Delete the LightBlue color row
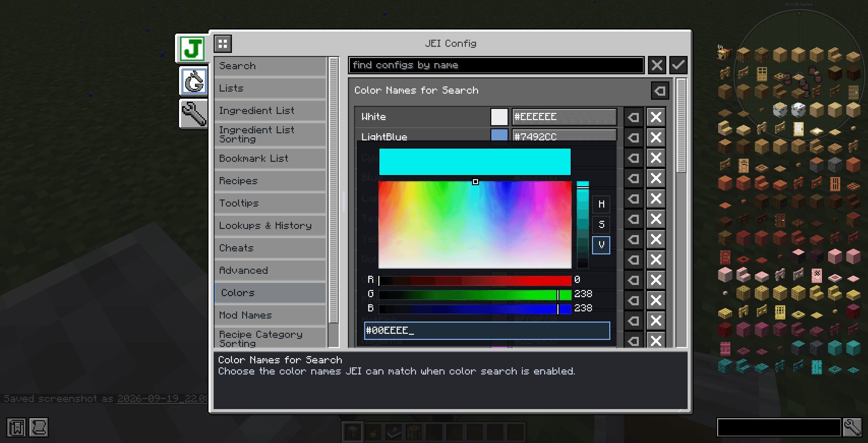This screenshot has width=868, height=443. click(x=656, y=138)
